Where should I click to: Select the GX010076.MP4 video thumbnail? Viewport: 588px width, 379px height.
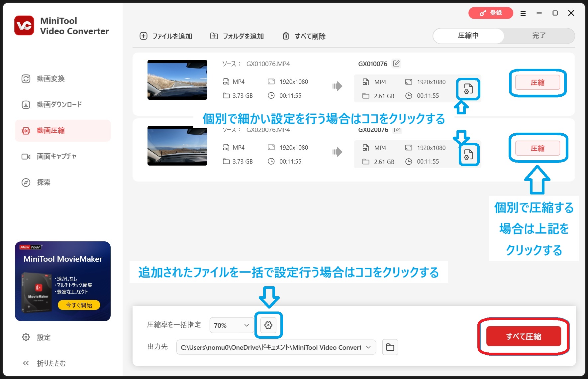(177, 80)
